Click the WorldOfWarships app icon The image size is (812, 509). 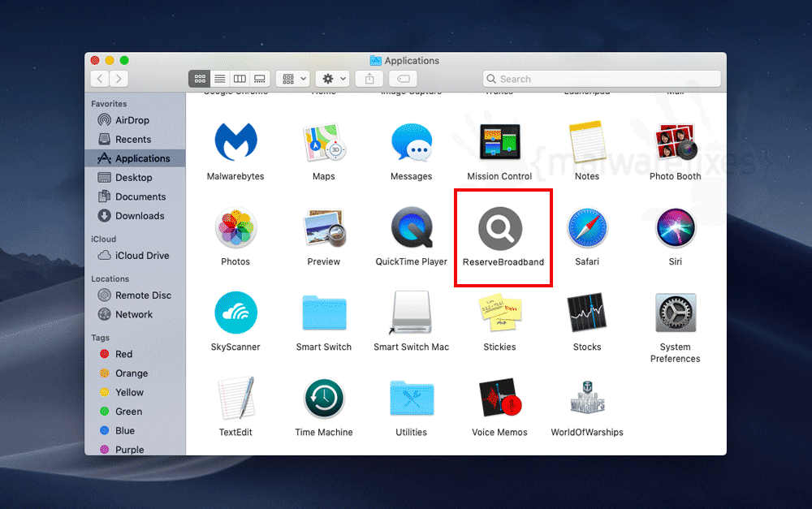(587, 397)
